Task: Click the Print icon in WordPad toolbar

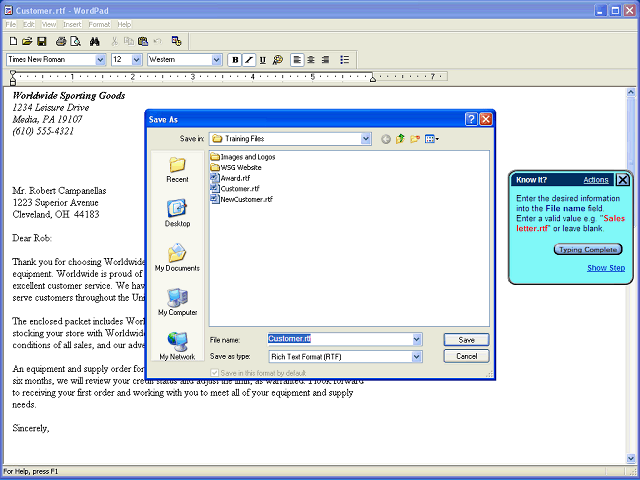Action: tap(61, 41)
